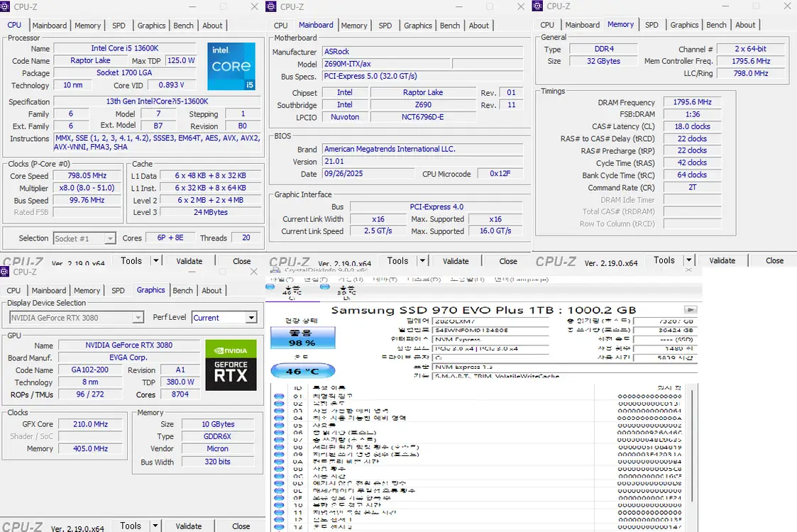Open Tools dropdown arrow in the Intel Core i5 window

(x=156, y=260)
